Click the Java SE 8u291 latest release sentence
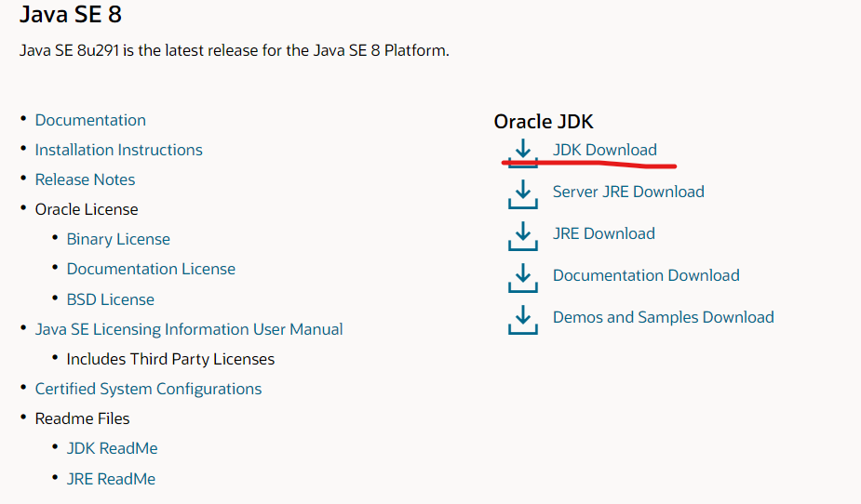The image size is (861, 504). tap(235, 50)
